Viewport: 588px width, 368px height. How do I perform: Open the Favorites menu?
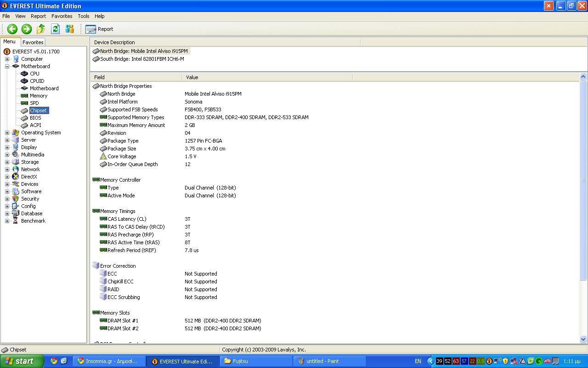pos(62,16)
